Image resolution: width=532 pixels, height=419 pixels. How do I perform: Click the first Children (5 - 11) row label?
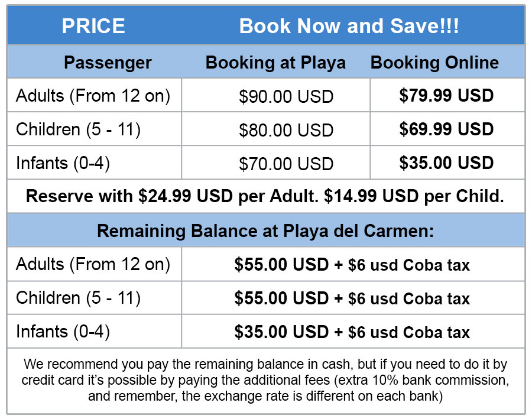[78, 129]
